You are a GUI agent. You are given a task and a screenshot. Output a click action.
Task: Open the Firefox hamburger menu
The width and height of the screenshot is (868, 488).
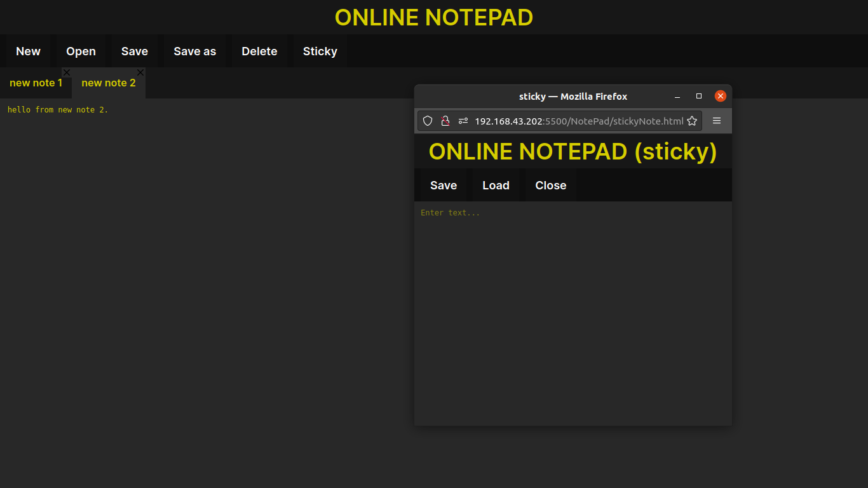(x=717, y=121)
